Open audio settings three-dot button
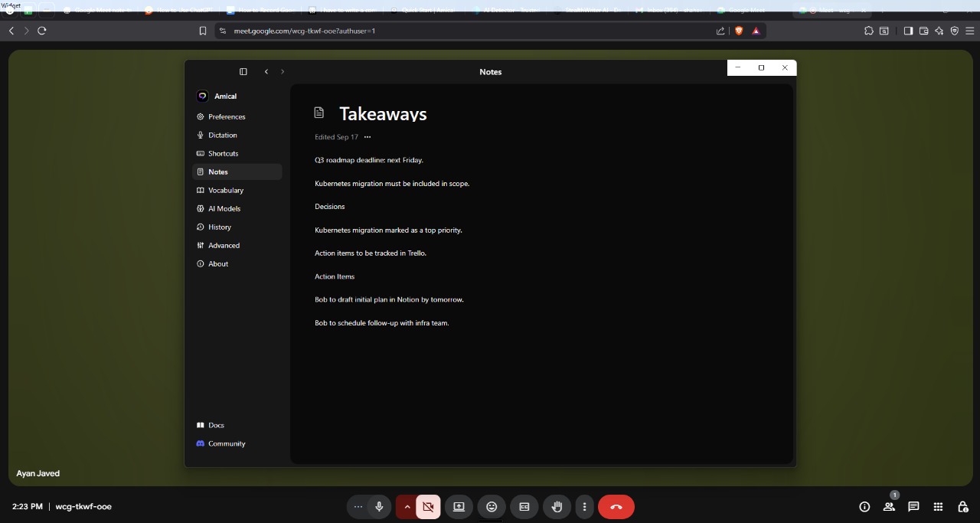 [357, 507]
